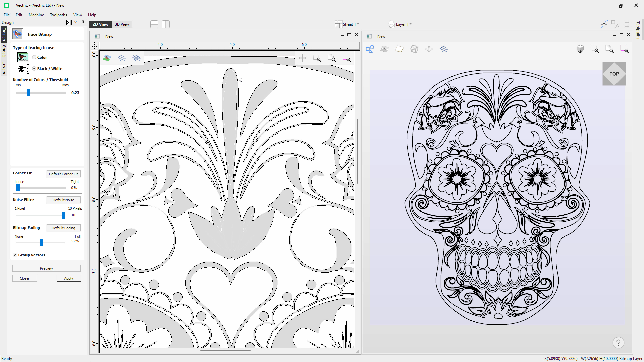Click the iso view cube icon
This screenshot has height=362, width=644.
point(580,49)
